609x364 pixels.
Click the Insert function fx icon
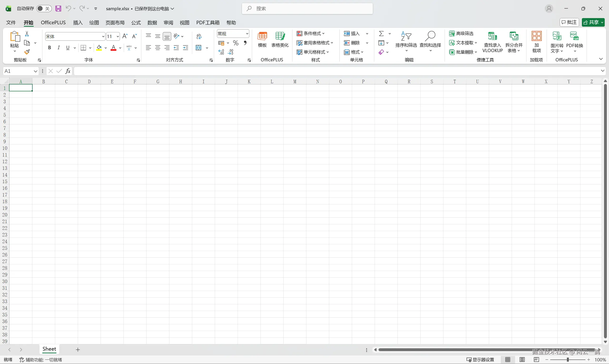[x=68, y=71]
